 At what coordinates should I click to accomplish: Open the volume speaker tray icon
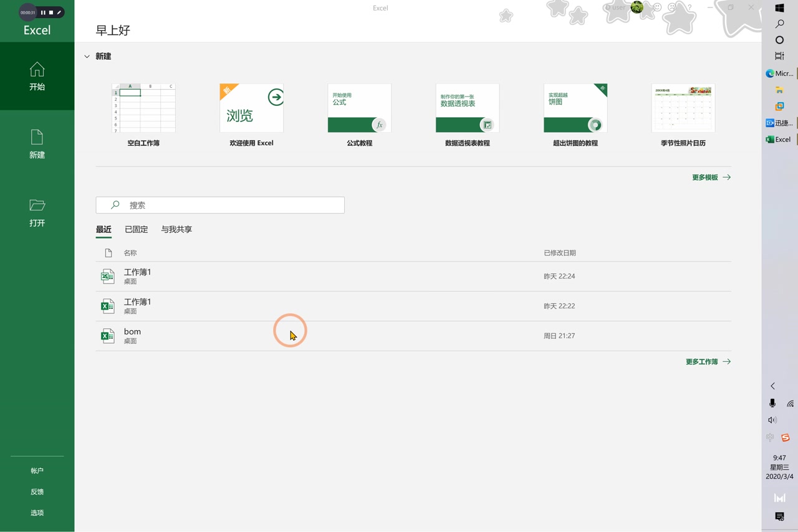(x=772, y=420)
